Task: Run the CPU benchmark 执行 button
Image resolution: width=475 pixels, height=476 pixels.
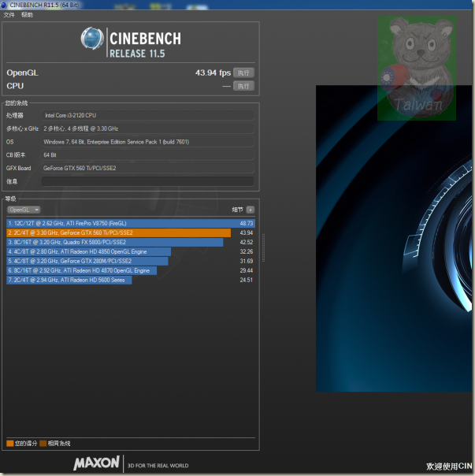Action: (243, 86)
